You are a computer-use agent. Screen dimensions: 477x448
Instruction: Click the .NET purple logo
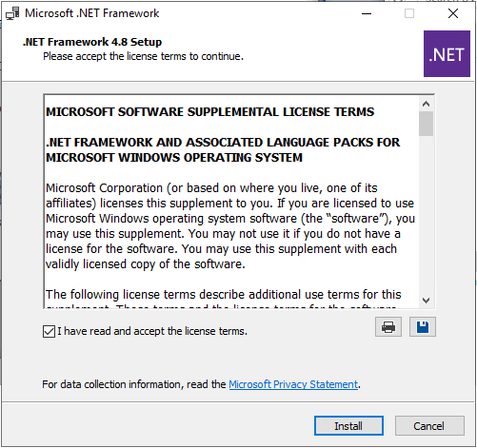coord(447,53)
